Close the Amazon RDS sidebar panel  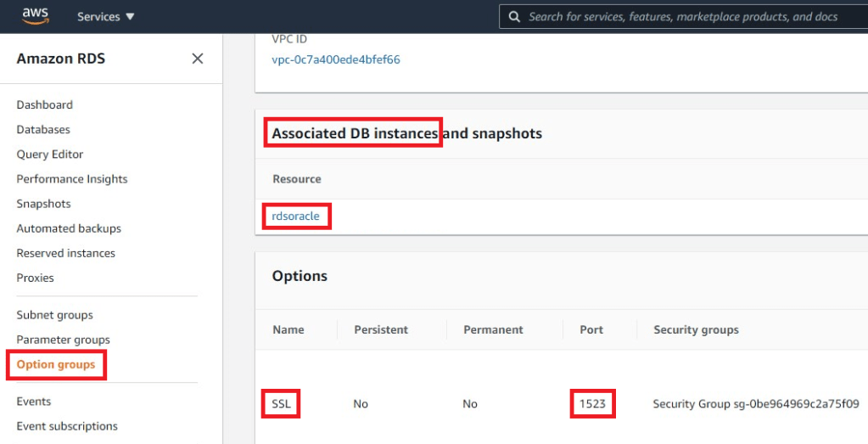pyautogui.click(x=197, y=59)
